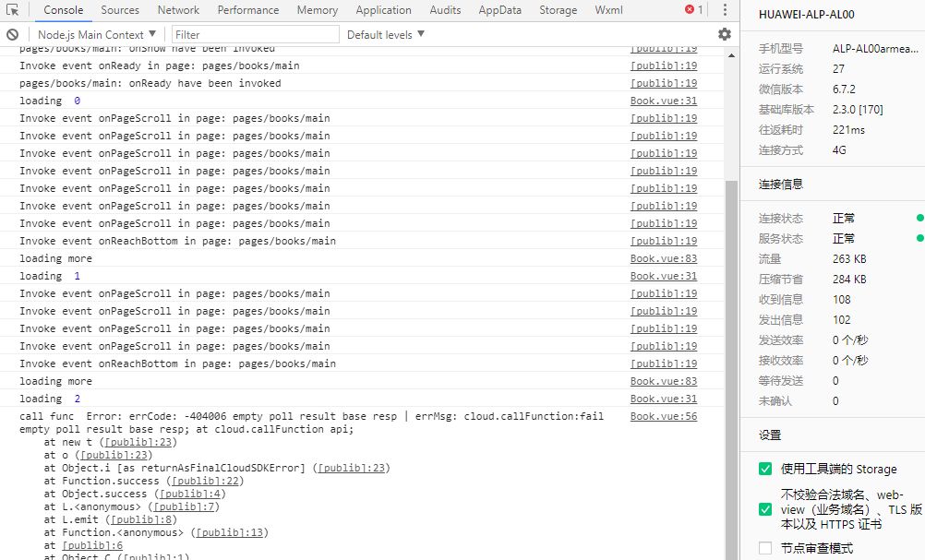This screenshot has height=560, width=925.
Task: Toggle the 使用工具端的 Storage checkbox
Action: [765, 469]
